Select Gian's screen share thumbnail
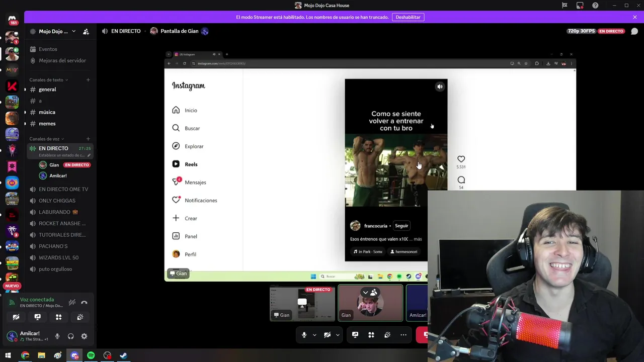Viewport: 644px width, 362px height. tap(302, 303)
